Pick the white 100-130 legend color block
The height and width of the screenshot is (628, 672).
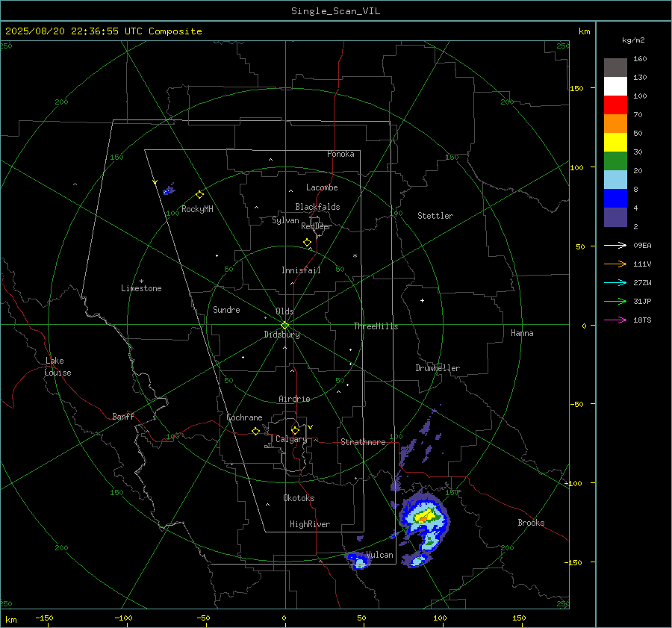pyautogui.click(x=615, y=87)
